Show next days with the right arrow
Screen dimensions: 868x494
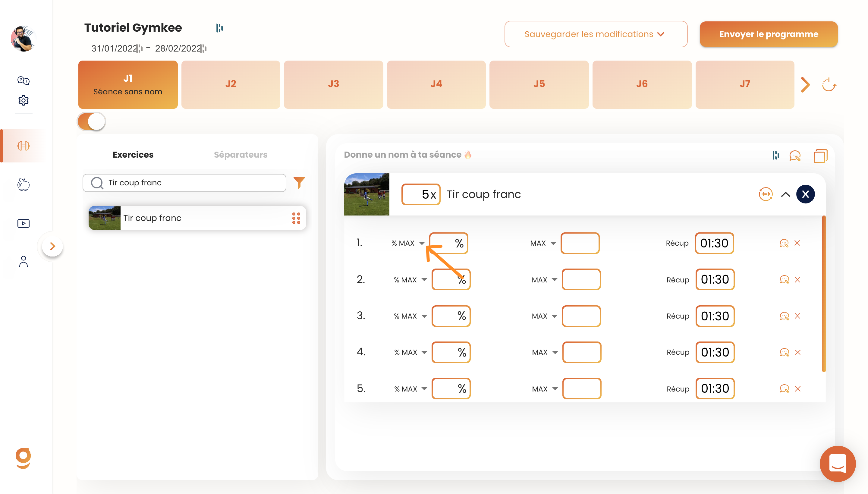click(805, 84)
